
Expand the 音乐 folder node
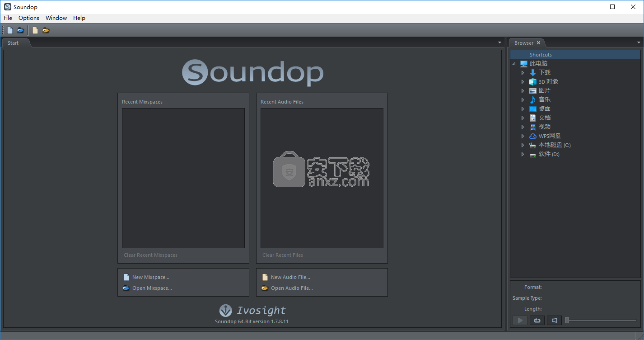click(x=523, y=100)
